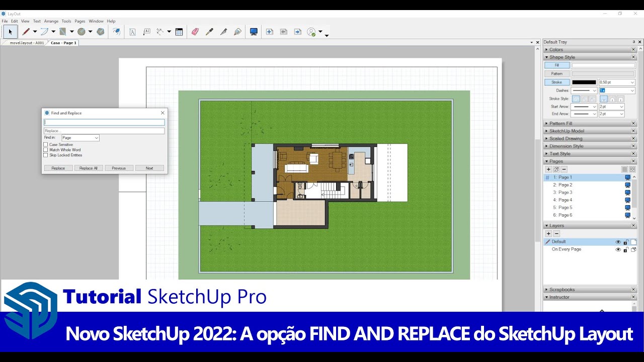Check Match Whole Word option

pos(46,150)
